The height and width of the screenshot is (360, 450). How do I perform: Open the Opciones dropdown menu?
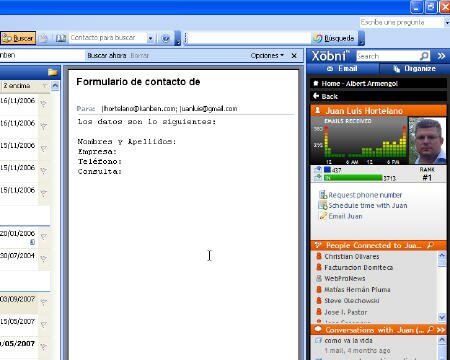[x=267, y=55]
